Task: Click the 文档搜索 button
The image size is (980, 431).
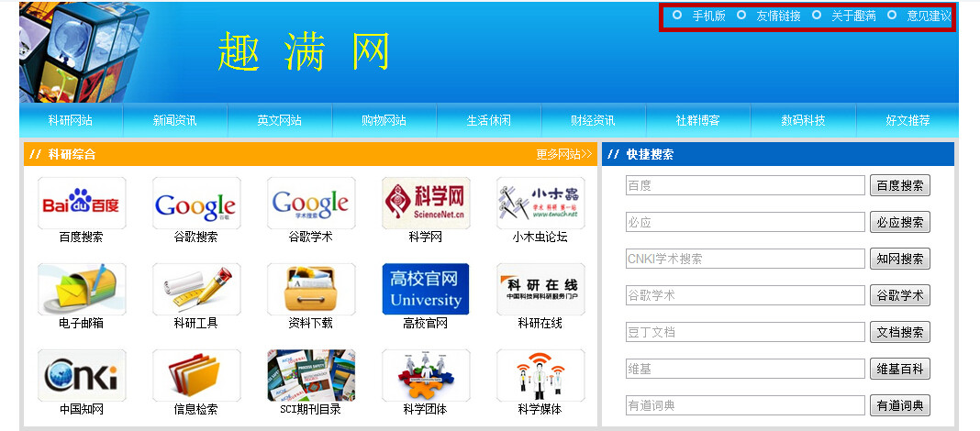Action: tap(900, 332)
